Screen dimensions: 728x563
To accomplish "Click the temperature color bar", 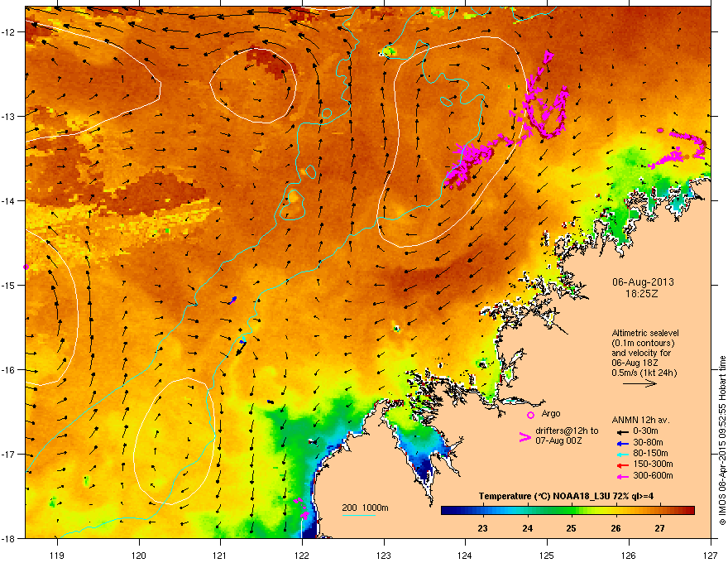I will [568, 511].
